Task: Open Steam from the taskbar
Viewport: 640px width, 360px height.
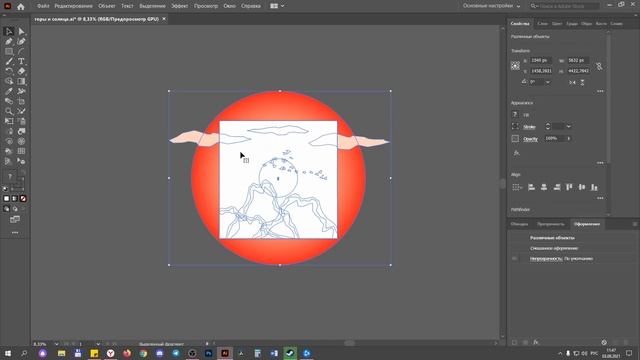Action: pyautogui.click(x=290, y=353)
